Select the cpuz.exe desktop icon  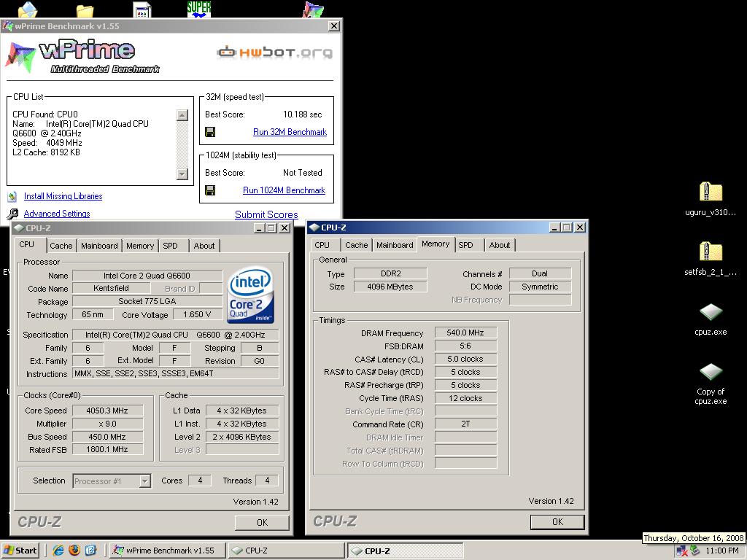pos(711,312)
